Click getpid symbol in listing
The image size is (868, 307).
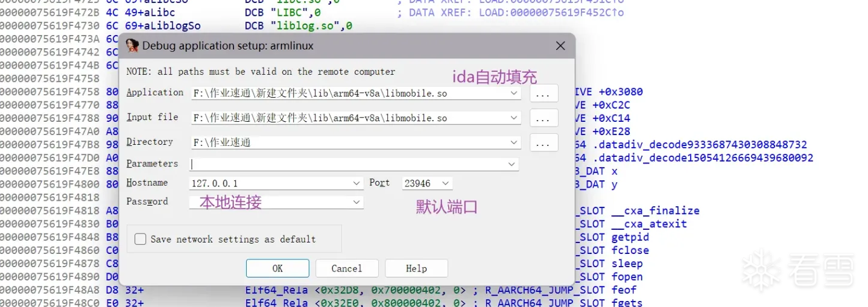tap(630, 237)
